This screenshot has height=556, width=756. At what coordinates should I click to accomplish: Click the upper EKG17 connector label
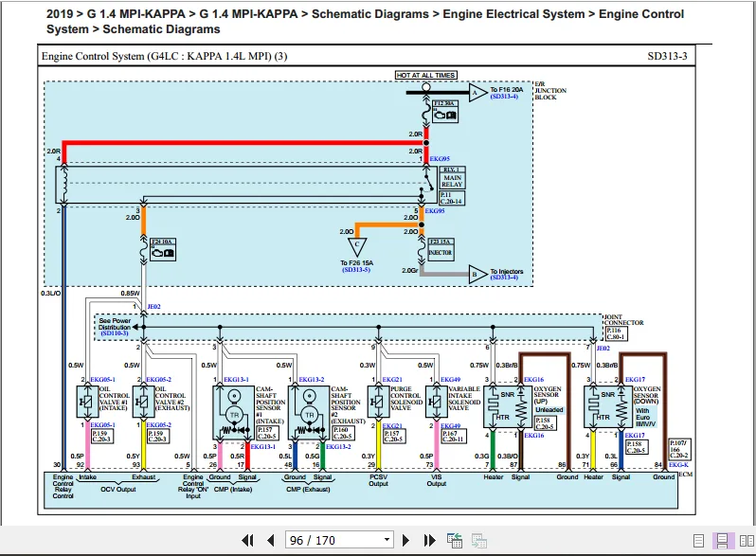coord(635,380)
